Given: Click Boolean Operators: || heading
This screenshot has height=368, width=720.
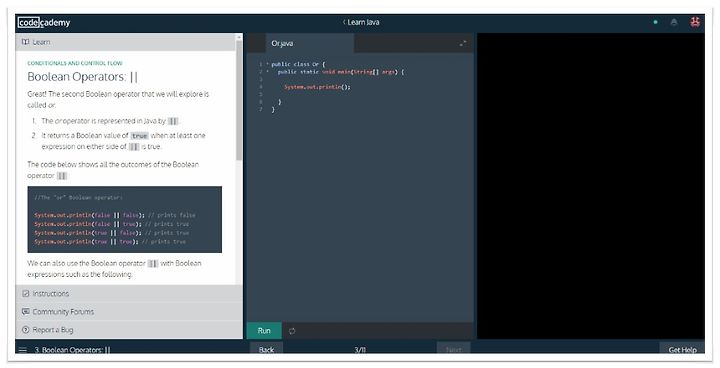Looking at the screenshot, I should point(83,77).
